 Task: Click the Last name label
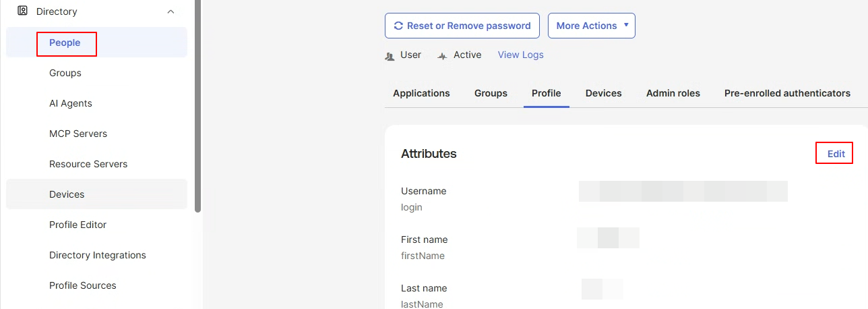click(x=424, y=288)
